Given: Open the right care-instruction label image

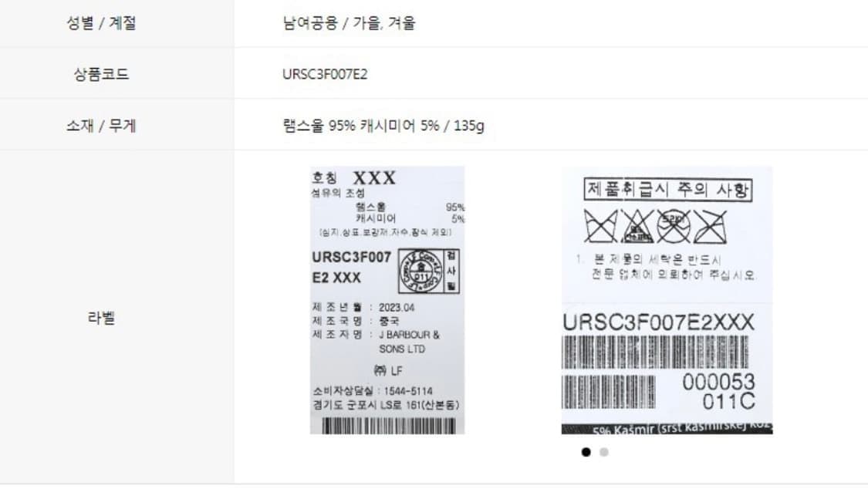Looking at the screenshot, I should coord(667,300).
